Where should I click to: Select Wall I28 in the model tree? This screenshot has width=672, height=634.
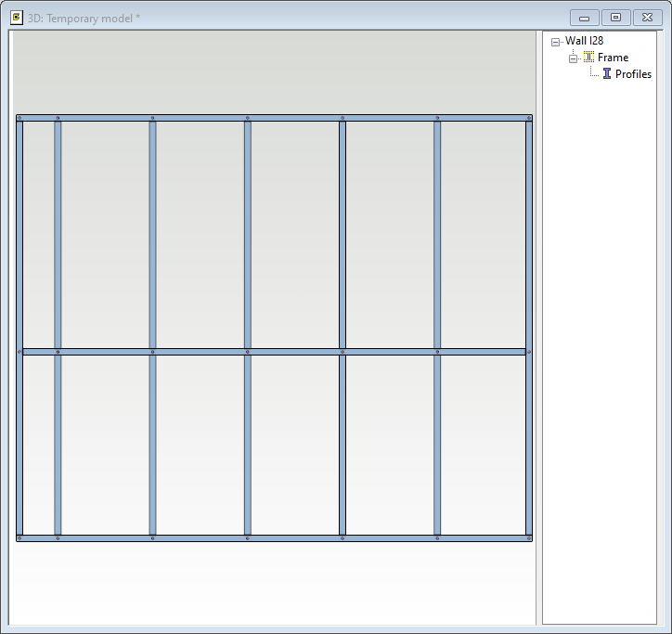tap(584, 41)
